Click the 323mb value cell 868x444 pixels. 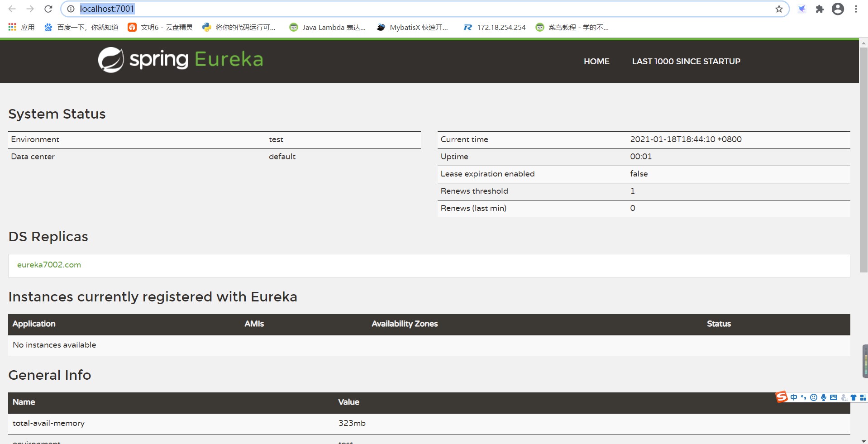pyautogui.click(x=352, y=423)
